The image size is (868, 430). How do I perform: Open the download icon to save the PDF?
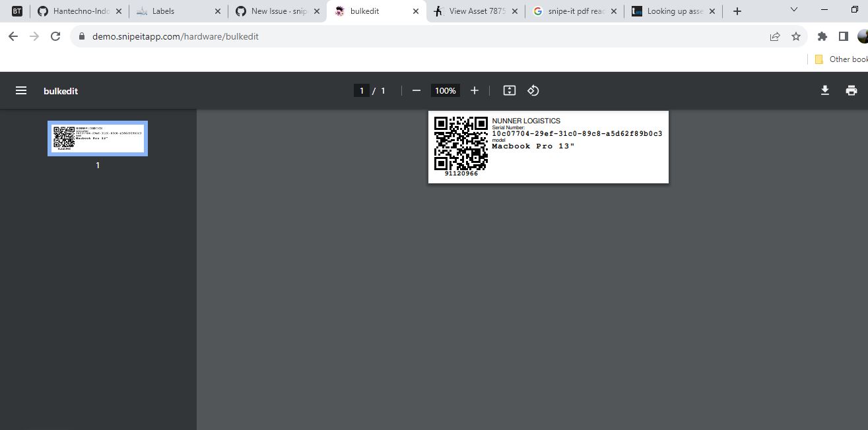point(824,90)
